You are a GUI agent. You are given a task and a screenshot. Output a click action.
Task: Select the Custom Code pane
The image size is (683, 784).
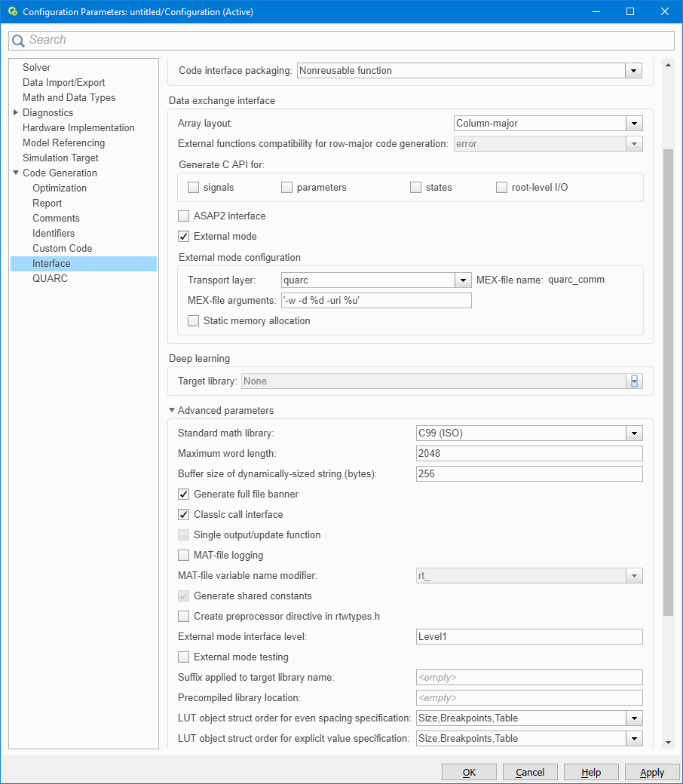tap(62, 248)
